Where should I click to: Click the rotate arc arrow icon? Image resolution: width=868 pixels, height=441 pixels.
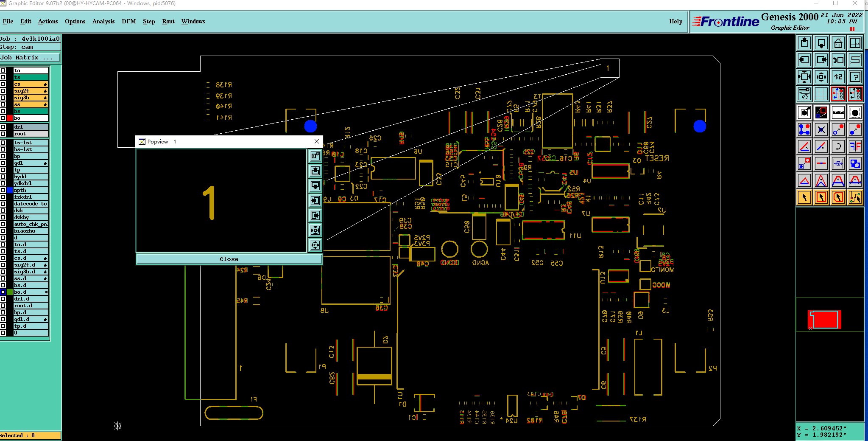click(x=838, y=146)
